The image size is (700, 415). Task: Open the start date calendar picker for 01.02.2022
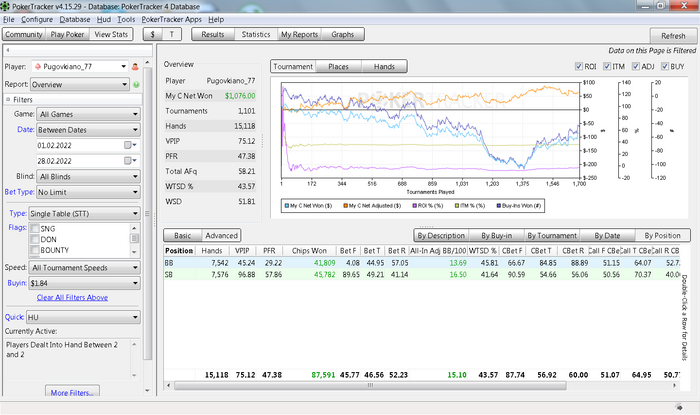click(130, 145)
